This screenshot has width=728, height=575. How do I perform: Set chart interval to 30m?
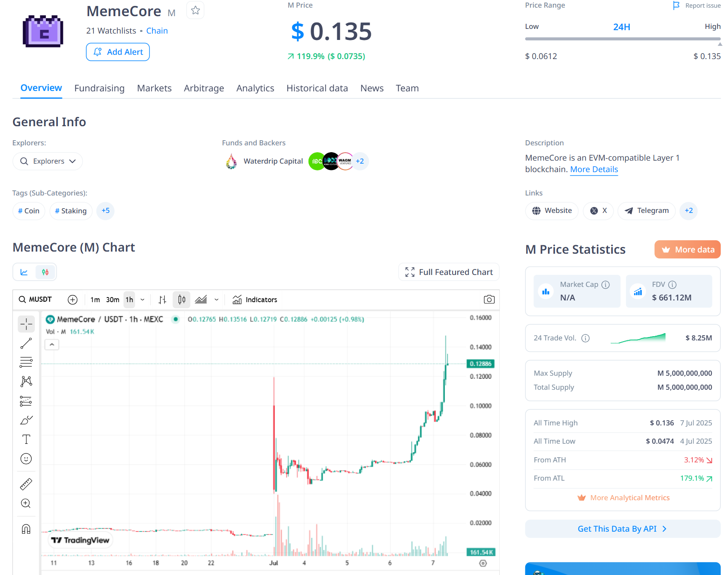coord(113,300)
